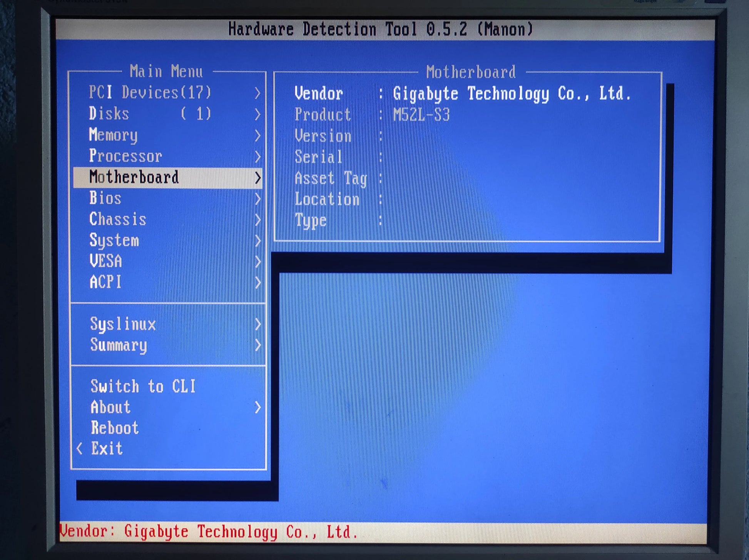
Task: Select the Summary menu entry
Action: tap(168, 345)
